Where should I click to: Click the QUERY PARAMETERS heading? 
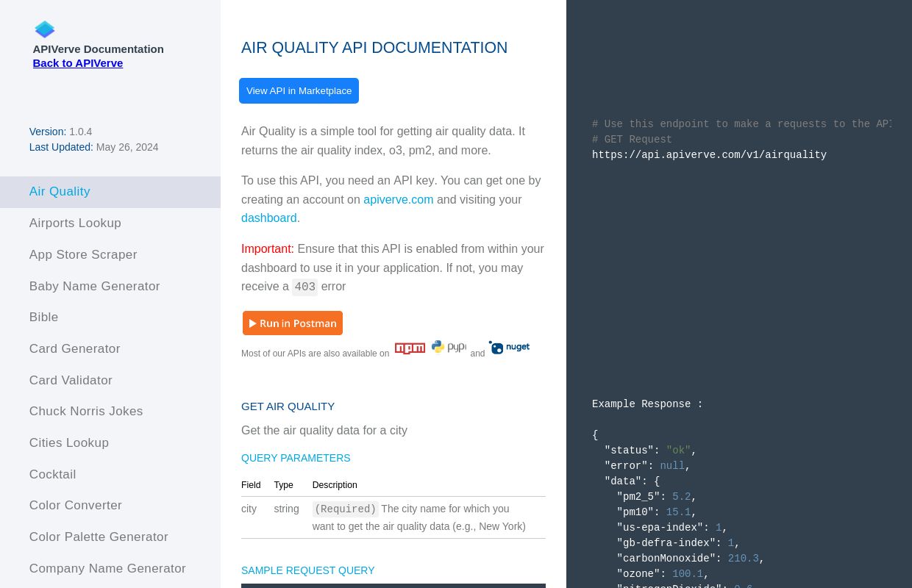[x=296, y=458]
